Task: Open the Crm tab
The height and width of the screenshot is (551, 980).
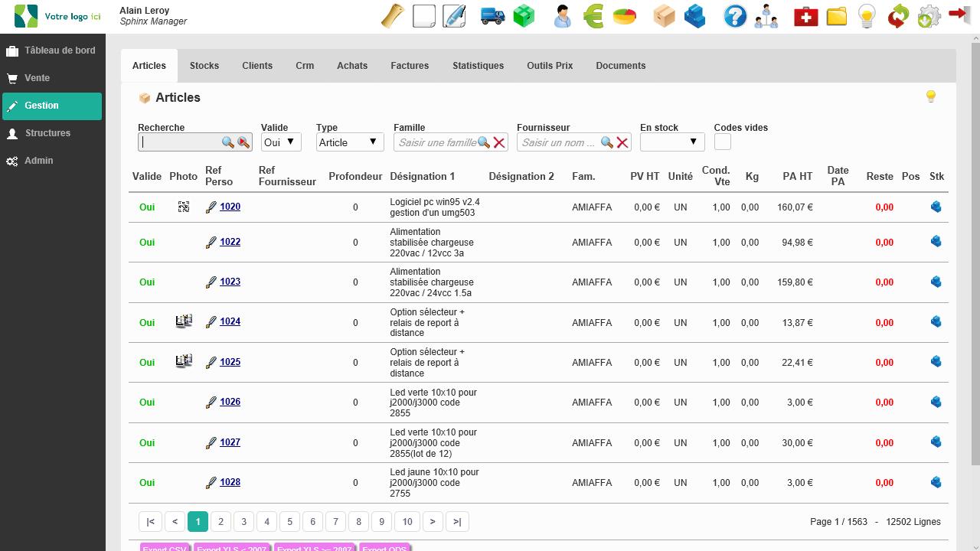Action: click(305, 66)
